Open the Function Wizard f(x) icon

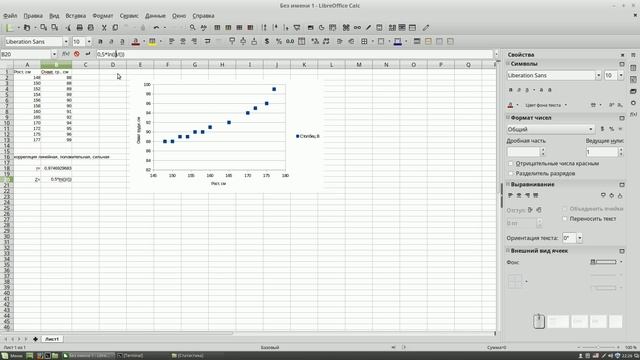pyautogui.click(x=65, y=54)
